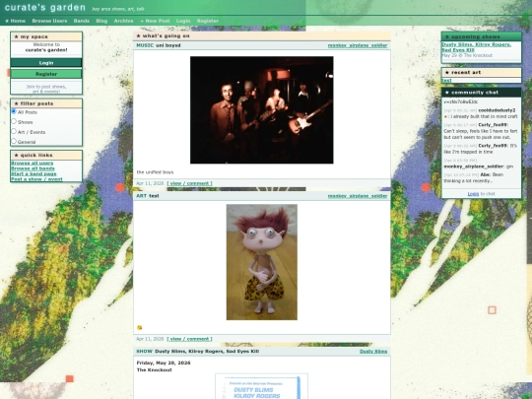Click the green Register button in my space

46,74
